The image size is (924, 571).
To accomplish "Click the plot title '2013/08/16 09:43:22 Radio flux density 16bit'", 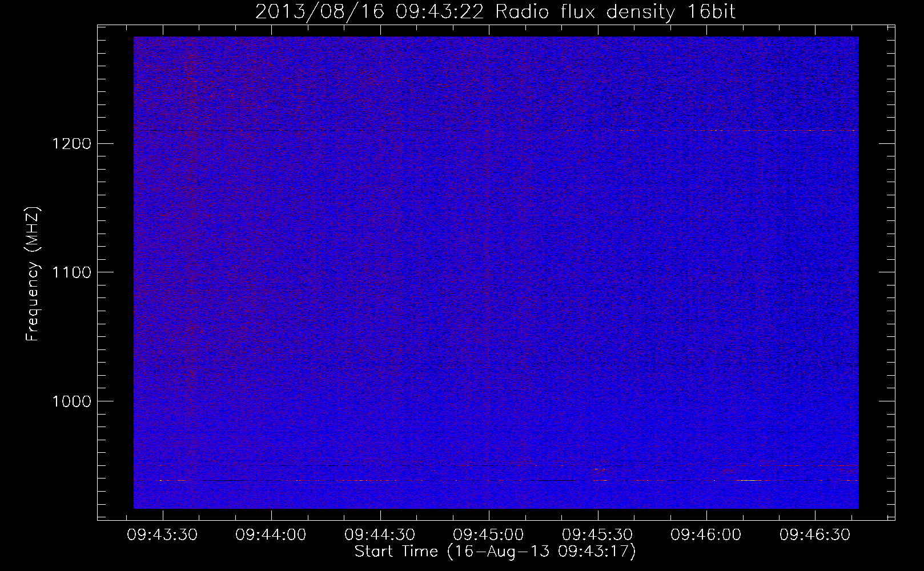I will click(495, 11).
